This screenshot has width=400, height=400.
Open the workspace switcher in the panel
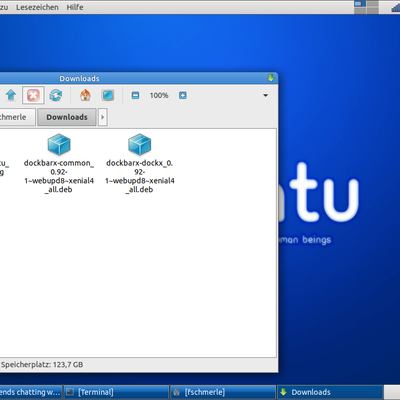pos(366,7)
